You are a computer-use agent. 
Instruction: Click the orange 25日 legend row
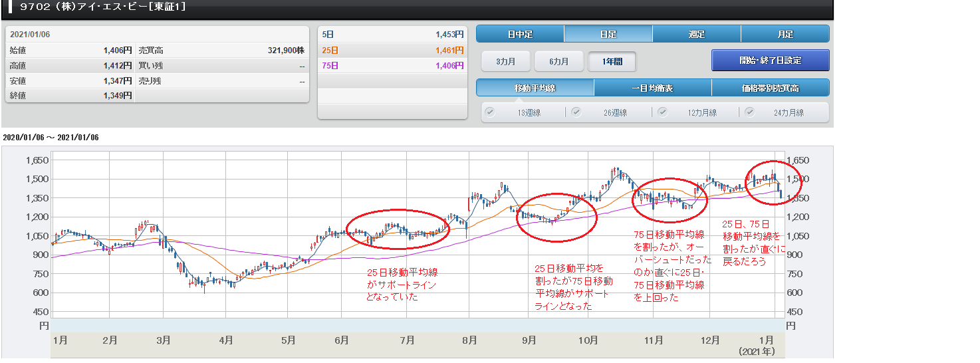(x=392, y=50)
